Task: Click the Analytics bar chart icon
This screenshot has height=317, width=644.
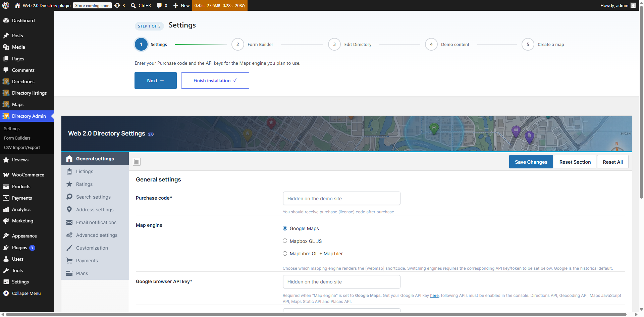Action: [x=6, y=209]
